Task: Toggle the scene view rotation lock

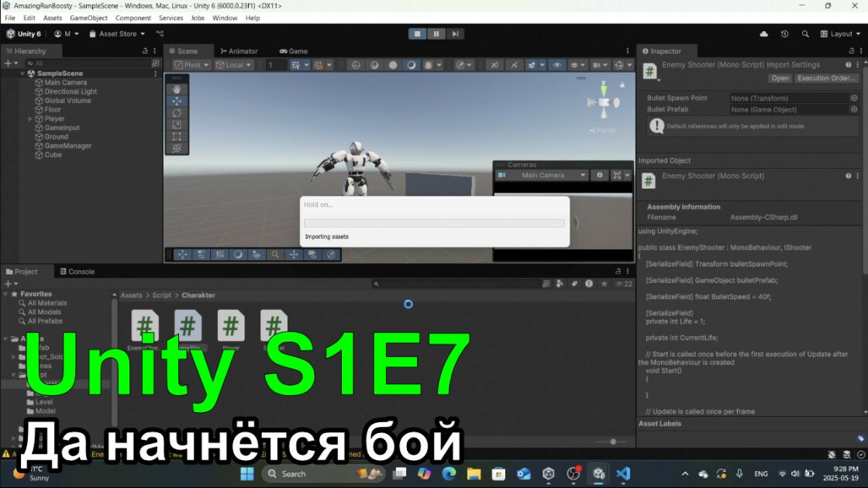Action: pos(622,84)
